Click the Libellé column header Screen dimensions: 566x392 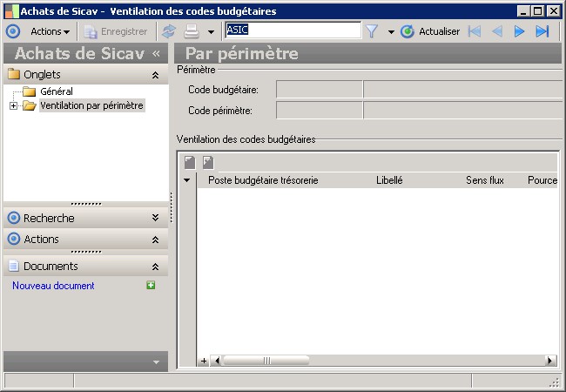click(389, 180)
